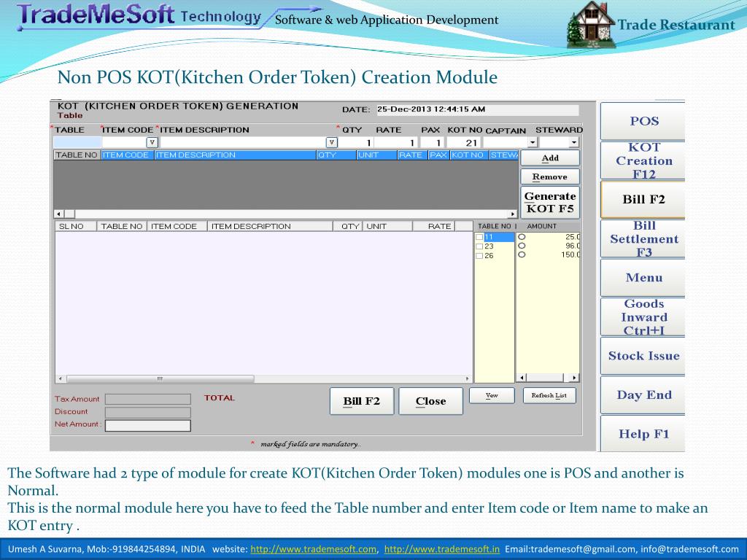The height and width of the screenshot is (560, 747).
Task: Open the Item Code dropdown
Action: [x=152, y=142]
